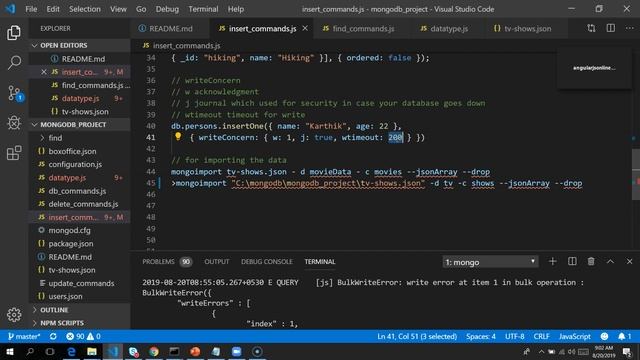This screenshot has width=640, height=360.
Task: Open Windows Start menu
Action: 10,351
